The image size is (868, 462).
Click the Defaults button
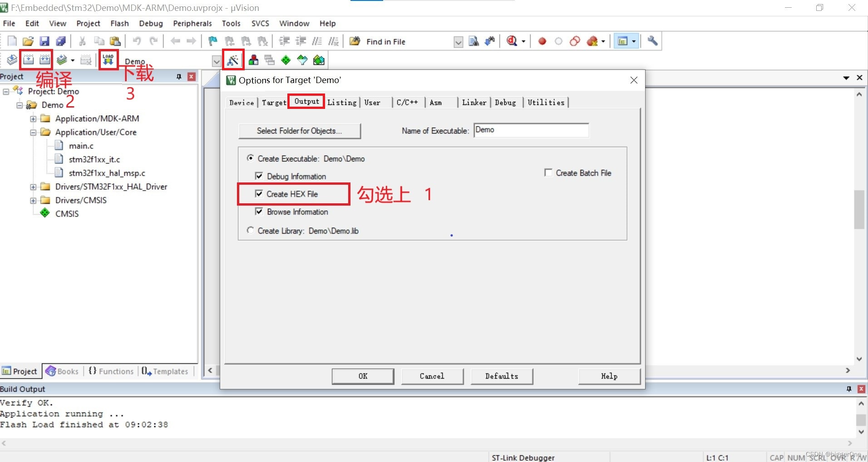click(502, 376)
